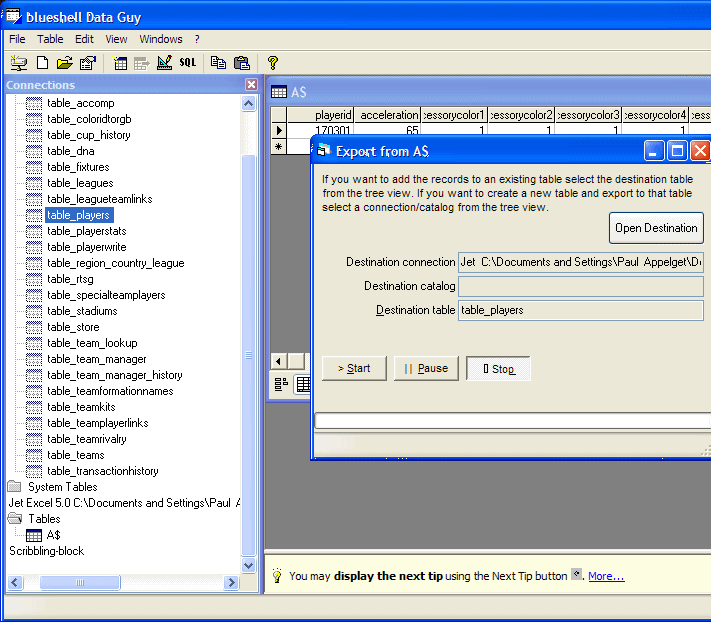
Task: Select table_playerstats in the tree
Action: (x=86, y=231)
